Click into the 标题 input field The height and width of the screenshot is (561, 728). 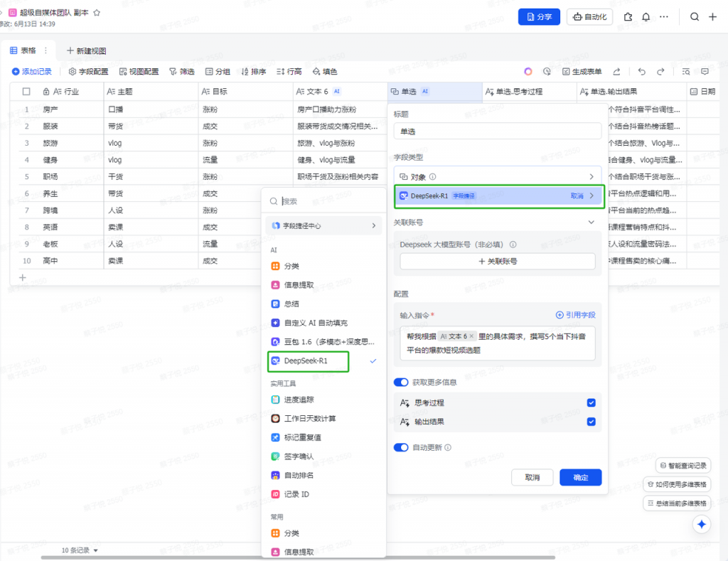tap(497, 132)
